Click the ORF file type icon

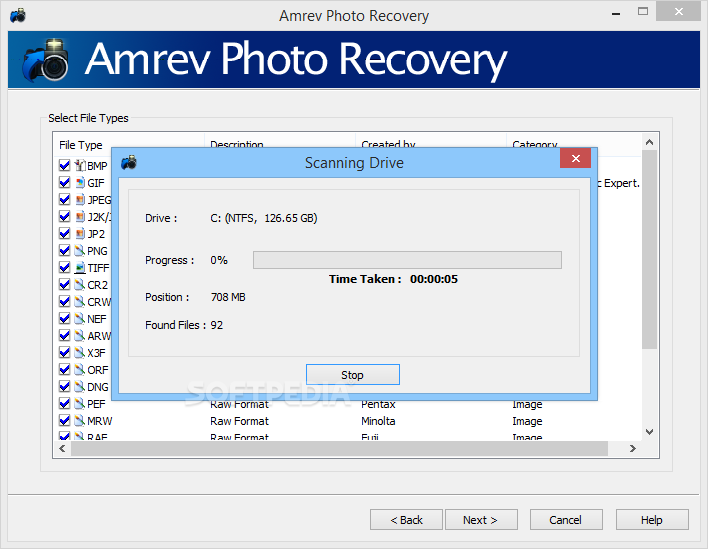pos(80,370)
